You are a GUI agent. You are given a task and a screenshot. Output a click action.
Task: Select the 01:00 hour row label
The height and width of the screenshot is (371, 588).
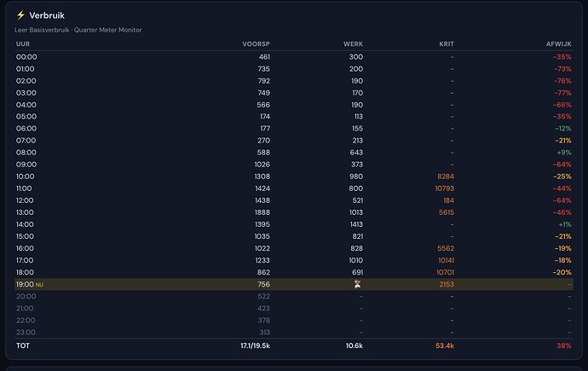[x=25, y=69]
